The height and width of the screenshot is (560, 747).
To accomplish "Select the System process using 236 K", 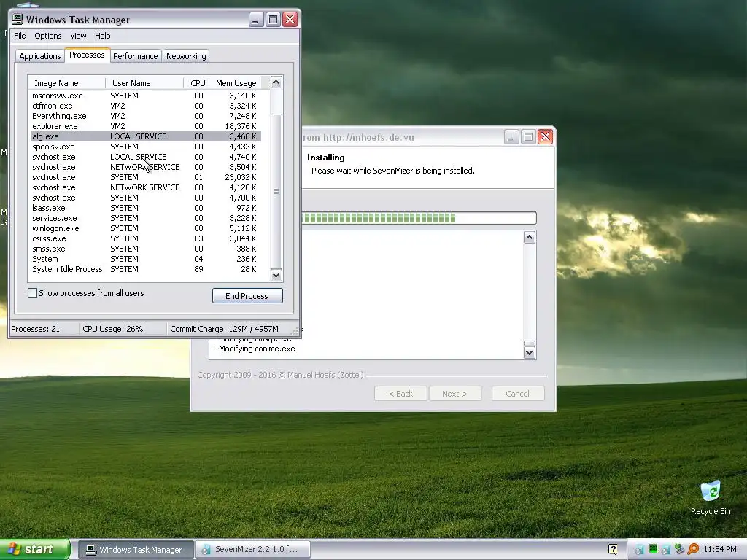I will tap(146, 259).
